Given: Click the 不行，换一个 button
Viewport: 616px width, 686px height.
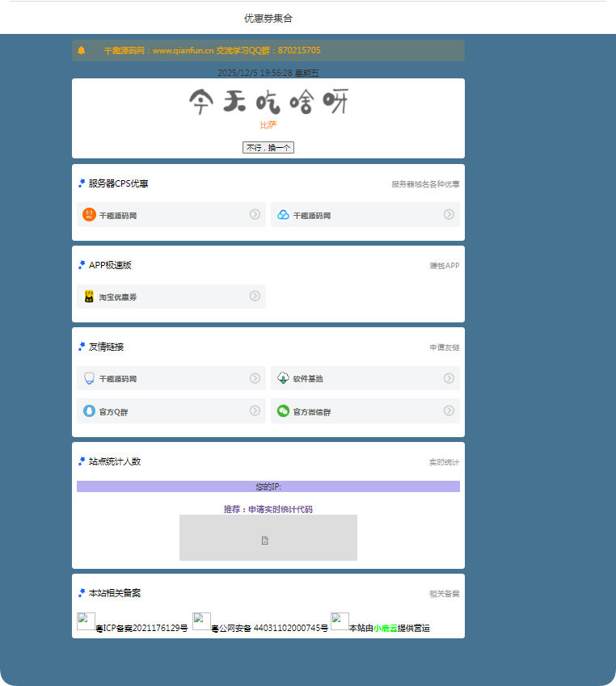Looking at the screenshot, I should 268,147.
